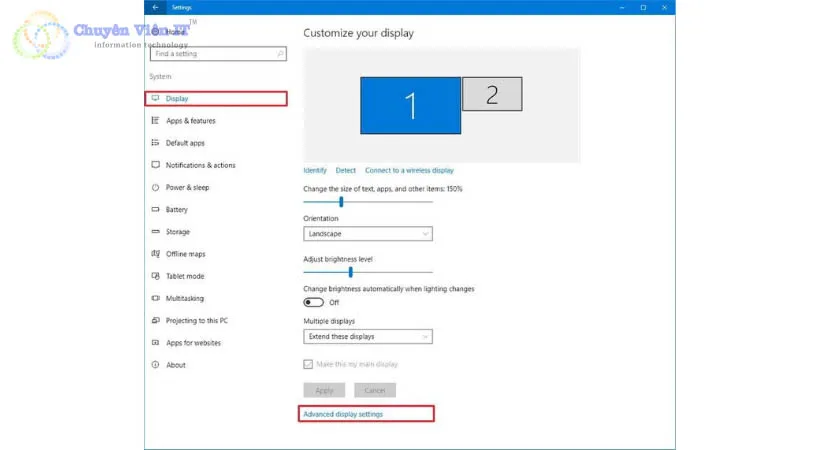The image size is (820, 450).
Task: Check Make this my main display
Action: (x=308, y=364)
